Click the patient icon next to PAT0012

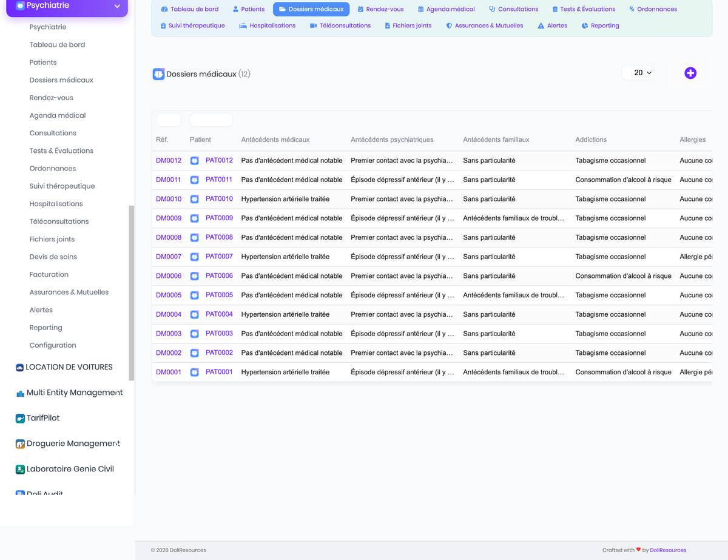click(x=195, y=161)
